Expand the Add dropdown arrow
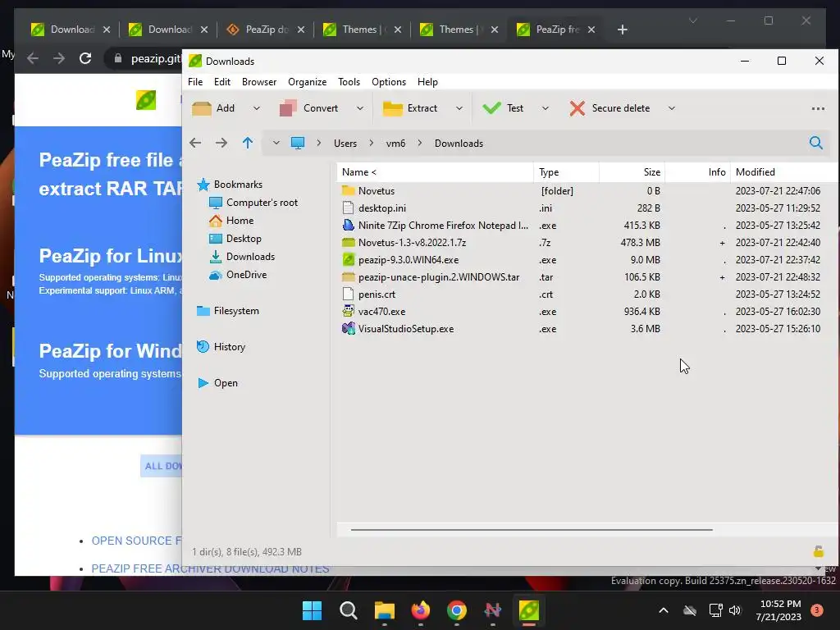Screen dimensions: 840x630 (257, 108)
